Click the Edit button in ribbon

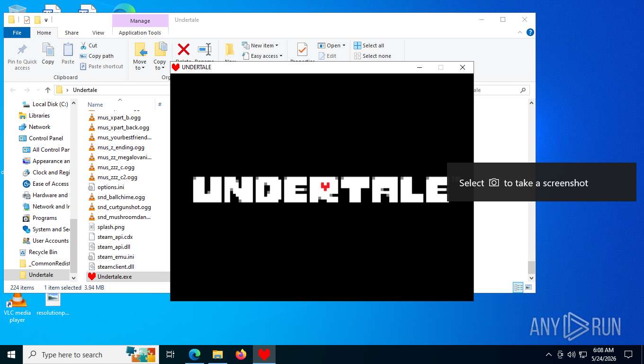coord(327,56)
